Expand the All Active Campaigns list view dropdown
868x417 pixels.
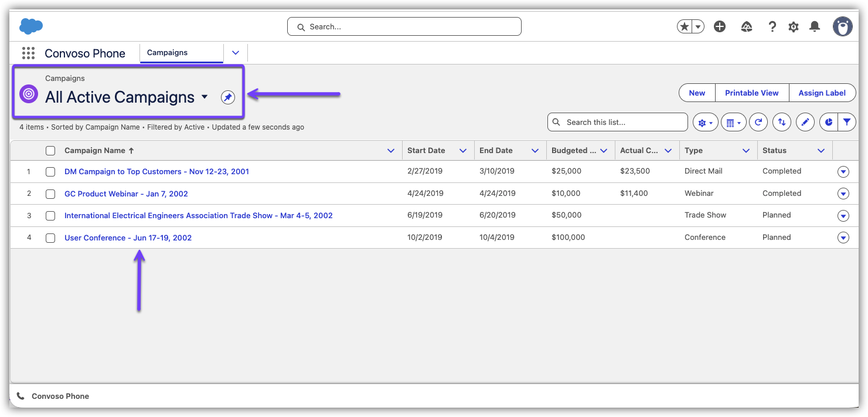pyautogui.click(x=205, y=97)
